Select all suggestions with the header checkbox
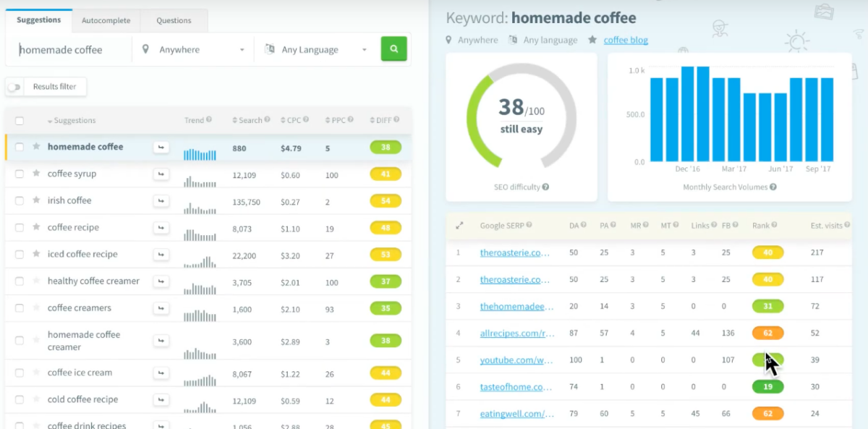This screenshot has height=429, width=868. click(x=19, y=120)
